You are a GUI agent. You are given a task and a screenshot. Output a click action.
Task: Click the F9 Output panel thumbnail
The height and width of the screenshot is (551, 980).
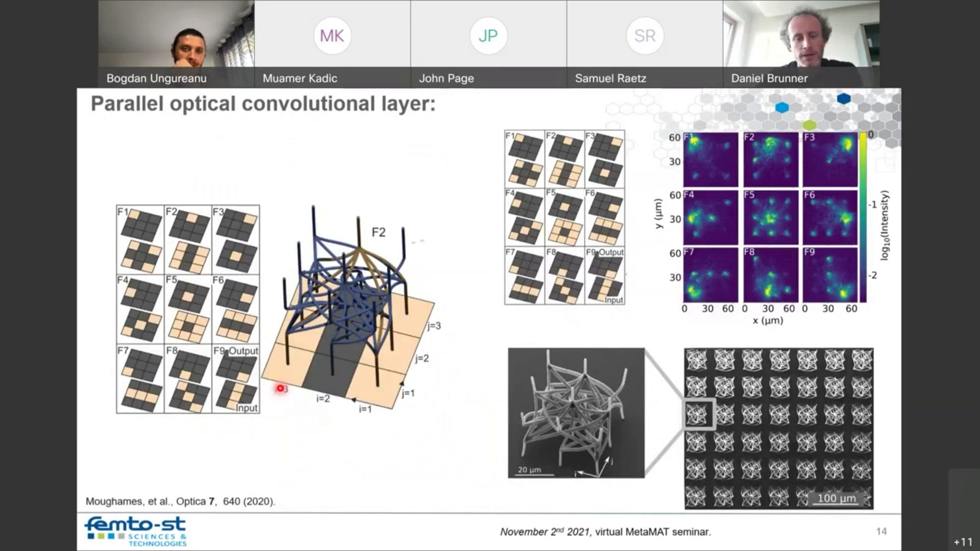click(236, 378)
